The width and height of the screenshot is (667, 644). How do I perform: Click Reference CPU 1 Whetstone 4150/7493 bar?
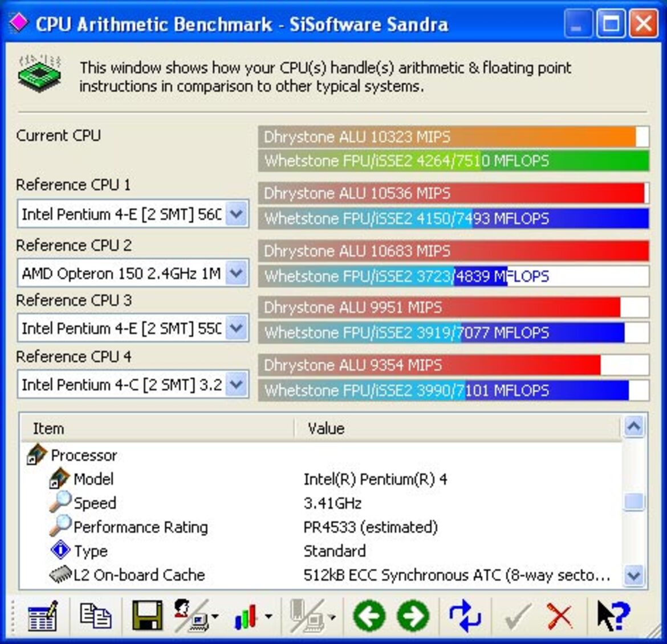point(453,219)
